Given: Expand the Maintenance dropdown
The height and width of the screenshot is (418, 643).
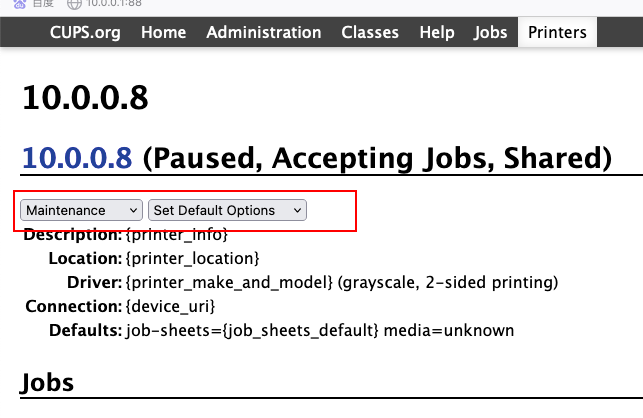Looking at the screenshot, I should coord(81,210).
